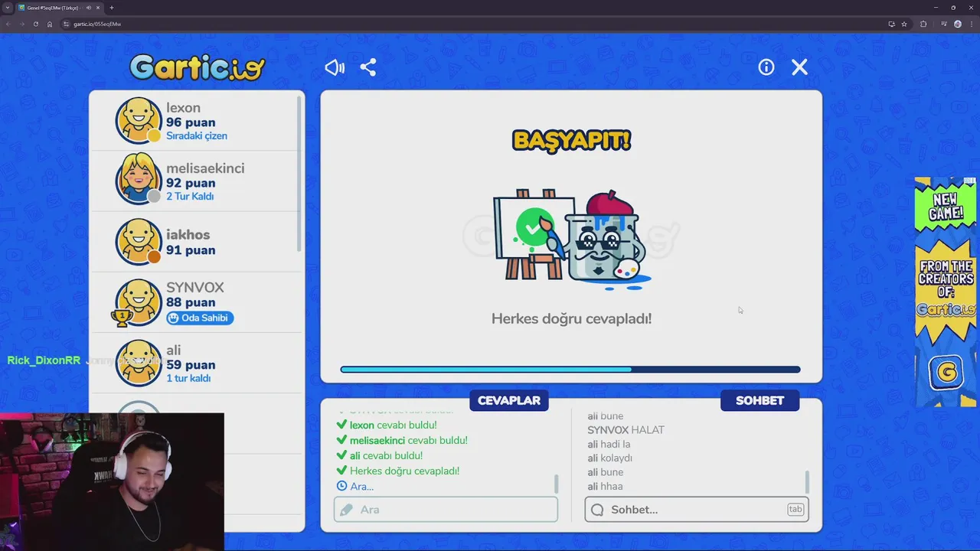The image size is (980, 551).
Task: Click SYNVOX's name in player list
Action: 195,288
